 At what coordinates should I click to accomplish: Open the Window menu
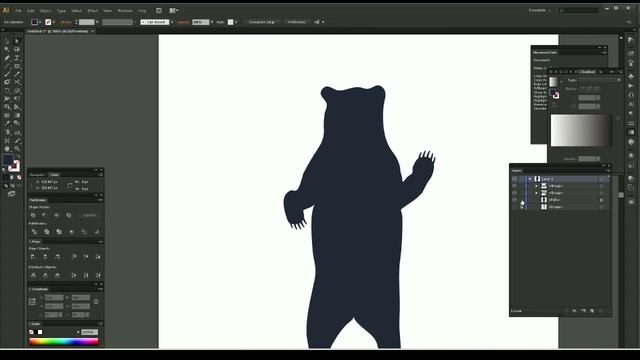click(x=125, y=11)
